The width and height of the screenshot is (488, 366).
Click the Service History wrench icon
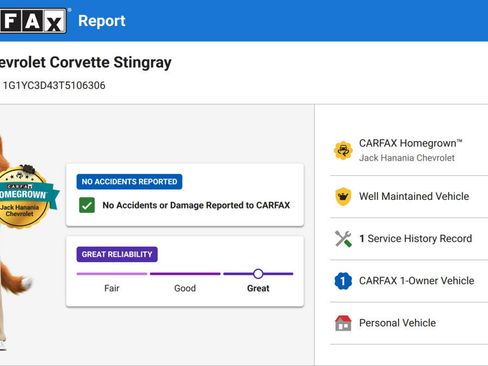343,239
